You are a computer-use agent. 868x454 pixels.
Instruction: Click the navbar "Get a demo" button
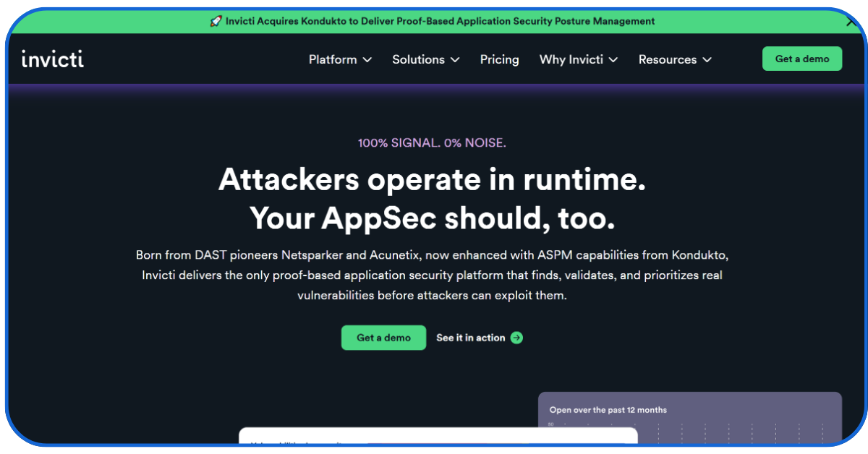(x=802, y=59)
